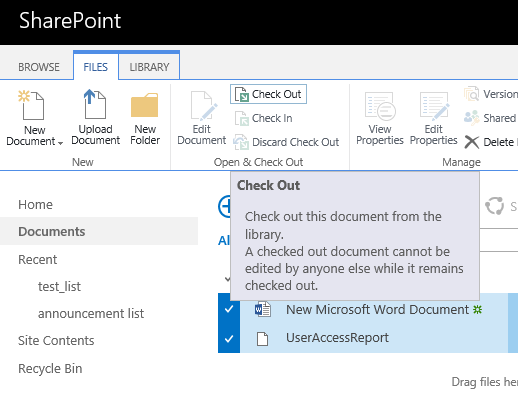
Task: Open Documents in left navigation
Action: click(x=52, y=231)
